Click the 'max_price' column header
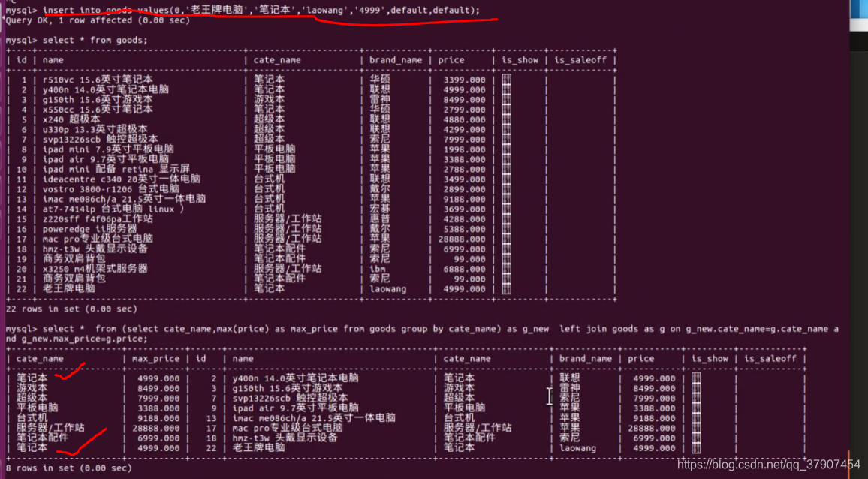 click(155, 358)
